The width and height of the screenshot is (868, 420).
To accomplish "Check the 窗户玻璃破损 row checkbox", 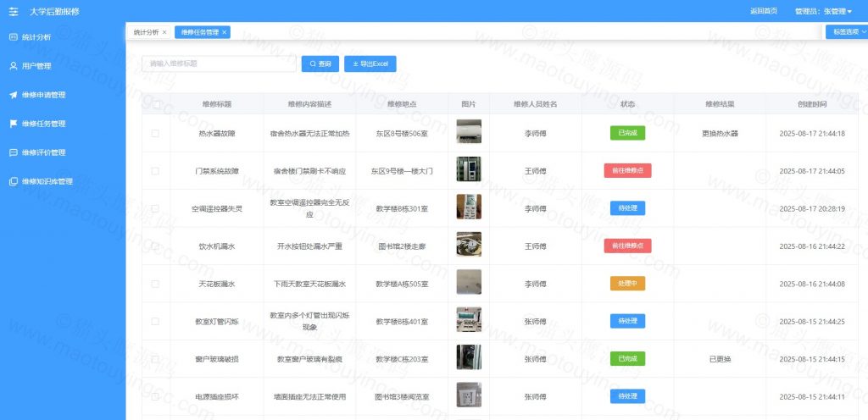I will (155, 359).
